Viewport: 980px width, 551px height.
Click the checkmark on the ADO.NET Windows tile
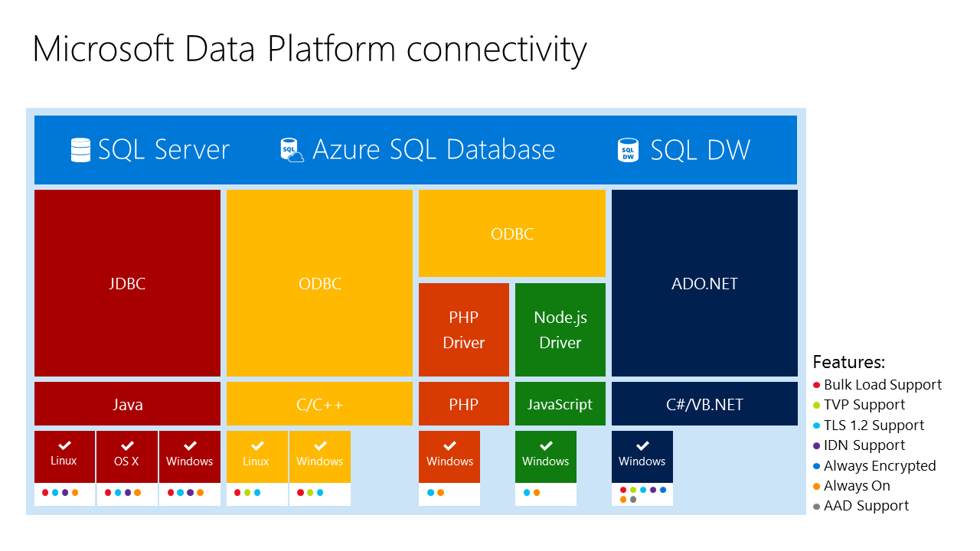pos(642,445)
